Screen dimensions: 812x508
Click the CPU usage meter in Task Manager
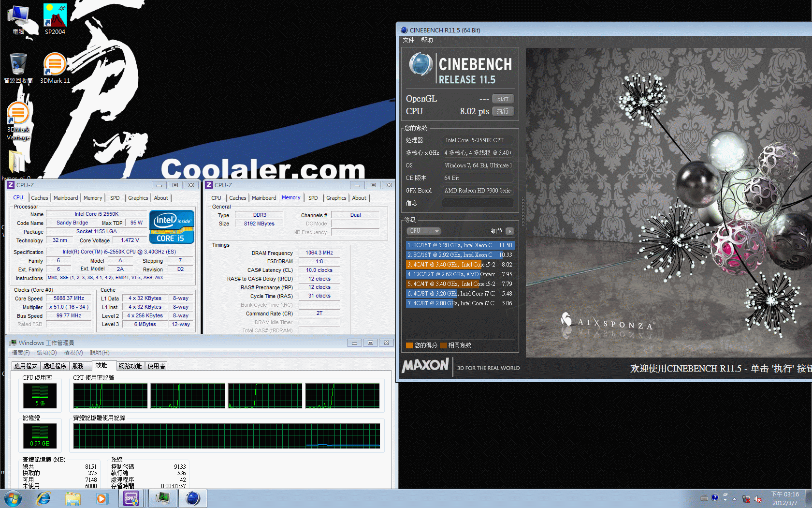[40, 396]
